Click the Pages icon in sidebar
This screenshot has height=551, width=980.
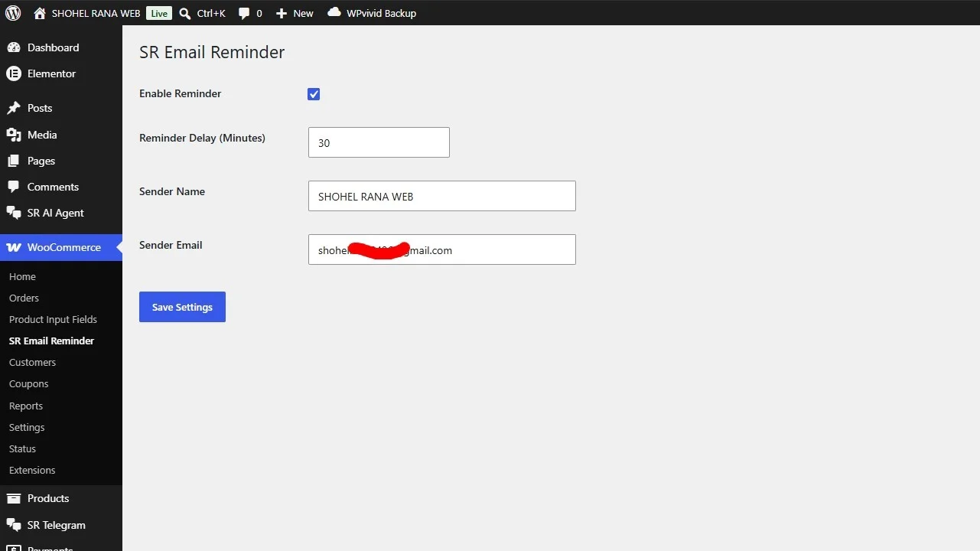[x=13, y=161]
